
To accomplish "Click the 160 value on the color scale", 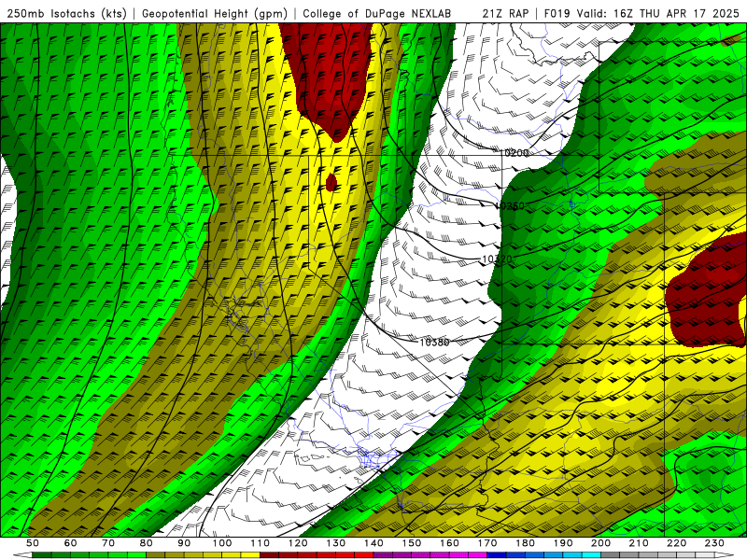I will coord(449,543).
